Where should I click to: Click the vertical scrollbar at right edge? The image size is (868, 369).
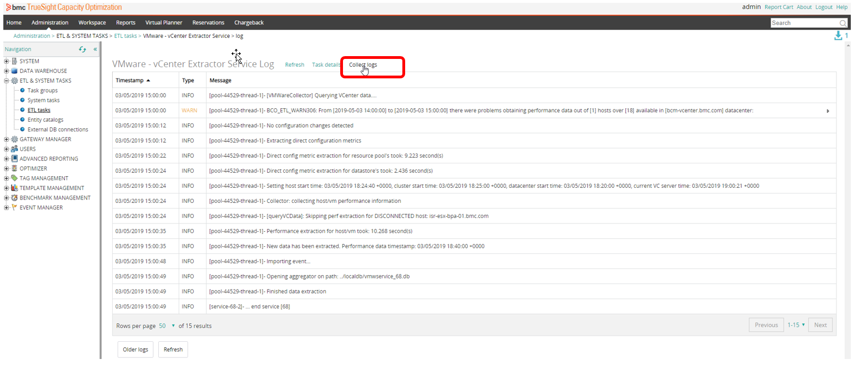847,200
